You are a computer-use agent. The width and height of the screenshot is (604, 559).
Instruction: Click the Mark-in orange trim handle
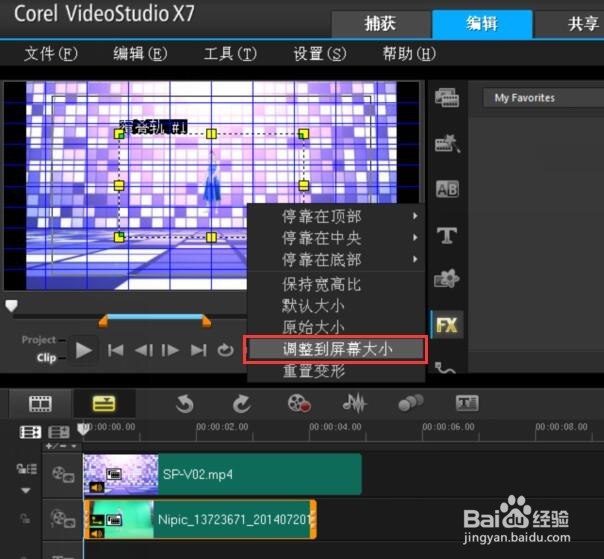(103, 321)
